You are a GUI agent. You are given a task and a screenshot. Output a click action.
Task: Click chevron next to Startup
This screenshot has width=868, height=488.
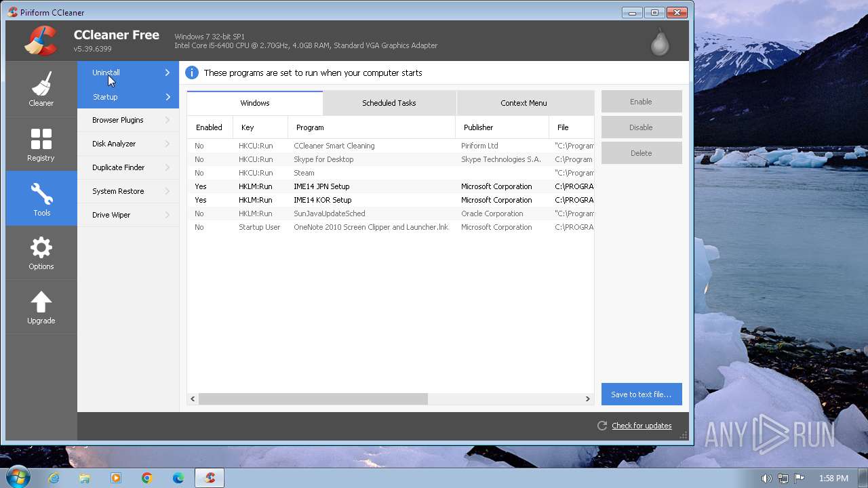click(167, 97)
